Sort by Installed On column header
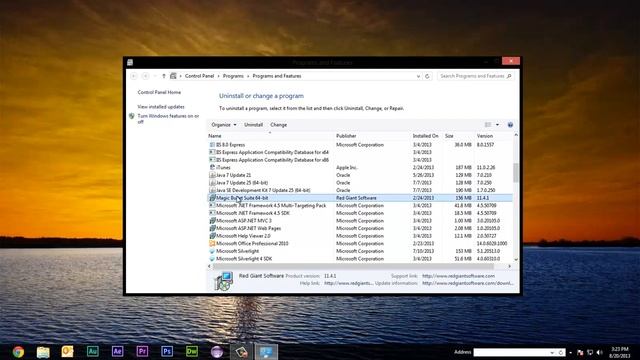 (x=427, y=136)
